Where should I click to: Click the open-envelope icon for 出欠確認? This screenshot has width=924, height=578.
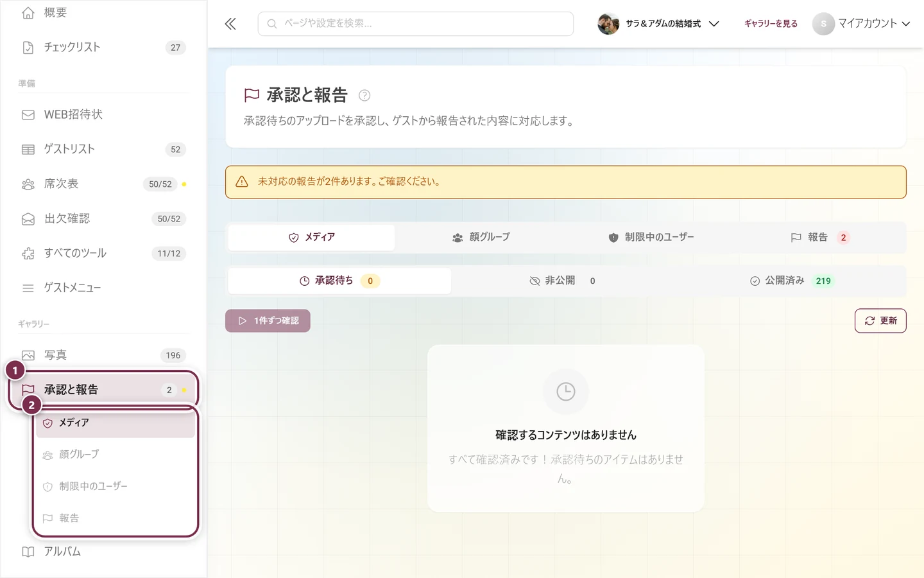tap(28, 219)
